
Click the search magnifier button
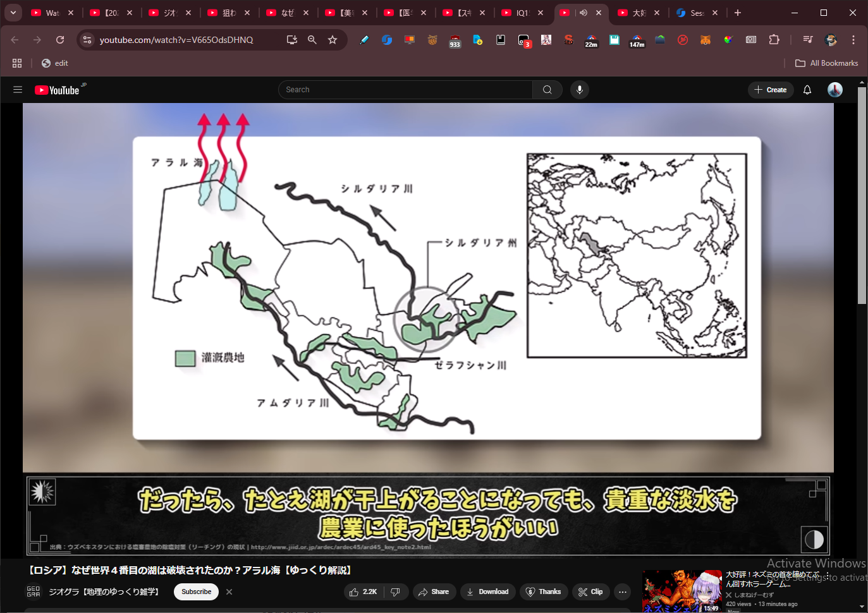pyautogui.click(x=547, y=90)
